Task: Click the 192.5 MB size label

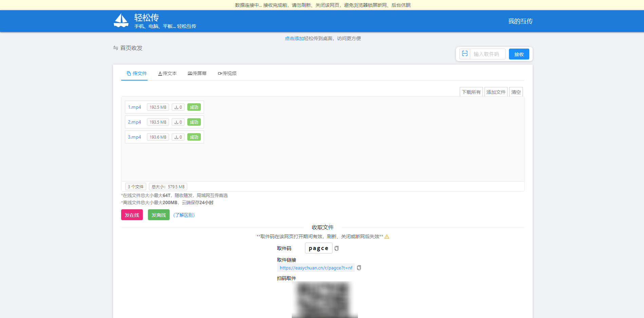Action: [x=158, y=107]
